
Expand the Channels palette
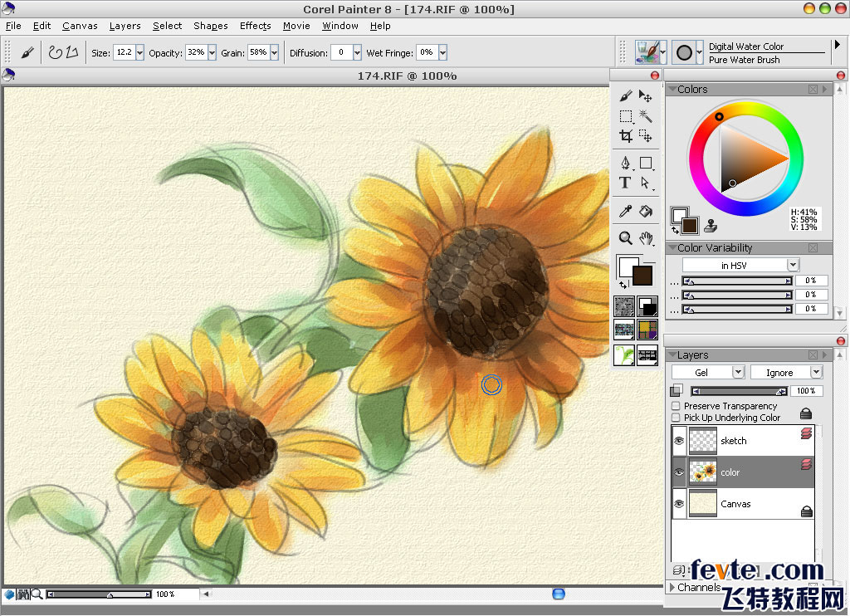(x=672, y=587)
